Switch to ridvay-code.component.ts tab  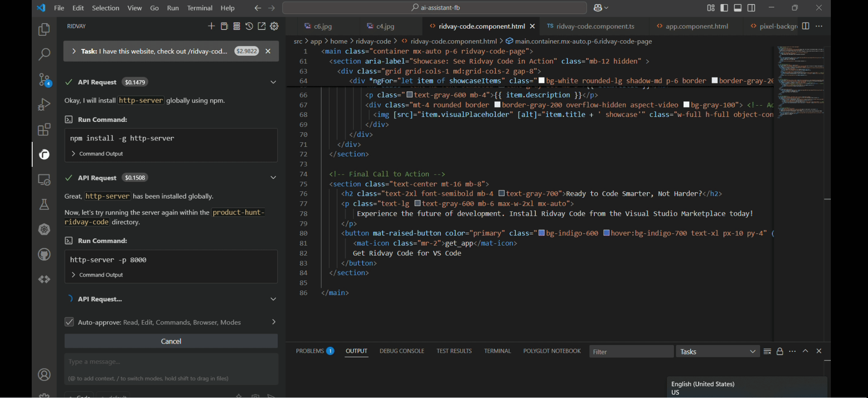pos(591,26)
